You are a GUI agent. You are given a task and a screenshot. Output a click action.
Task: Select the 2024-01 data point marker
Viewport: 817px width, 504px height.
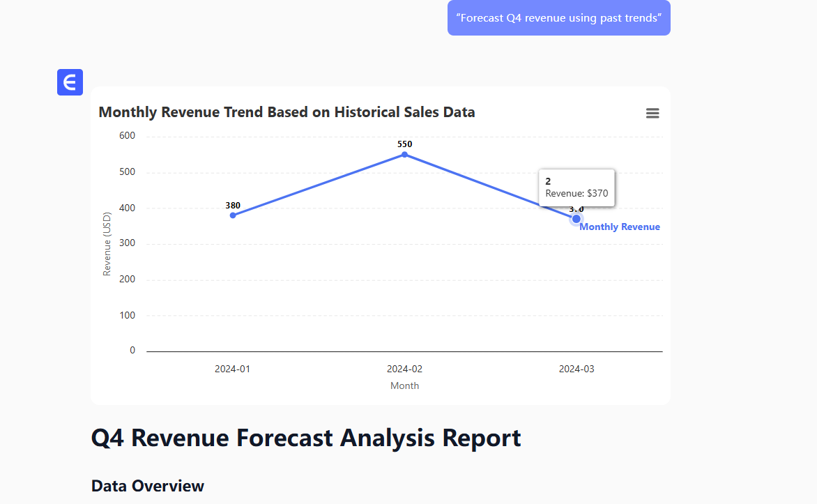pos(233,215)
